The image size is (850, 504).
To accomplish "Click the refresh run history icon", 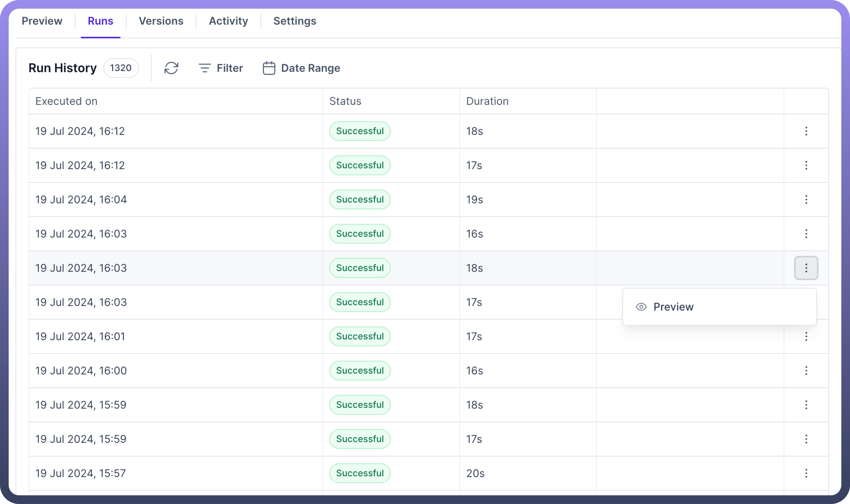I will (171, 68).
